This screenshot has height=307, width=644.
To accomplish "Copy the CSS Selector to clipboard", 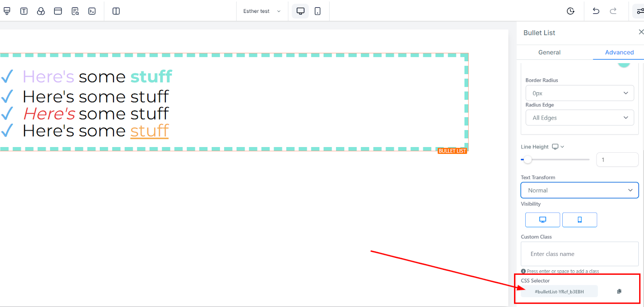I will (619, 291).
